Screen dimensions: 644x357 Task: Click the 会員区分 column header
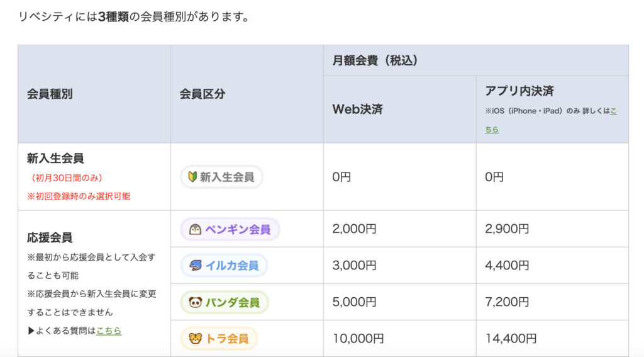coord(203,94)
